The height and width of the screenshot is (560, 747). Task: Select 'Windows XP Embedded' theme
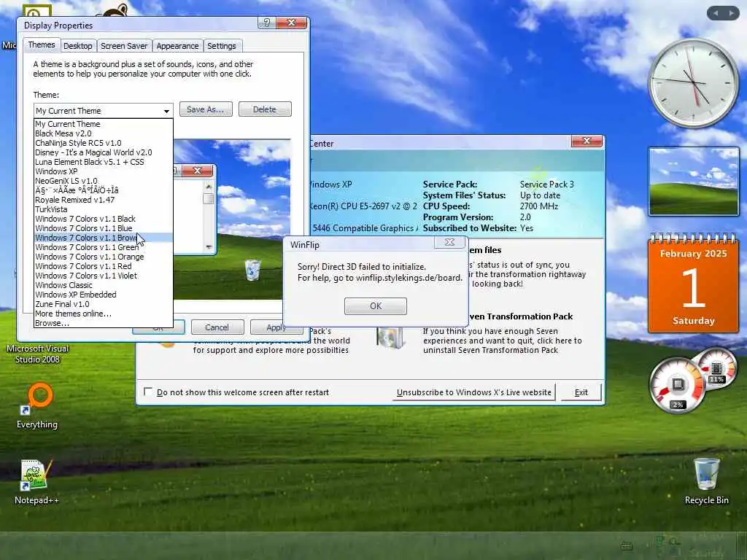click(103, 295)
